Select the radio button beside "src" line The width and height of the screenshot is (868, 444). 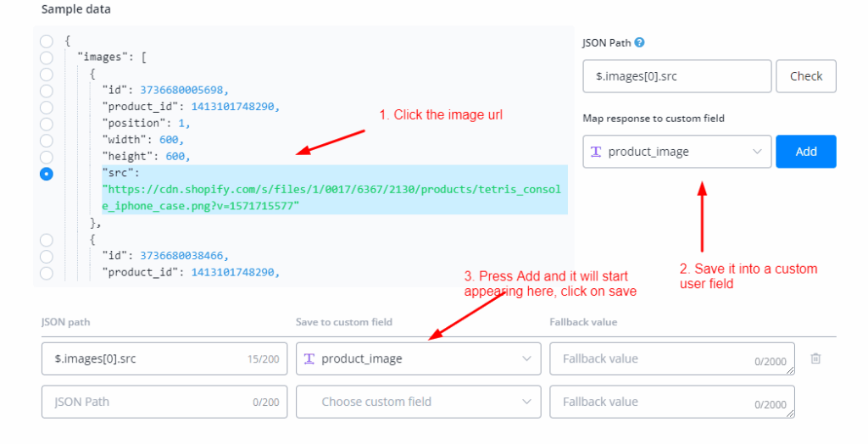point(46,174)
